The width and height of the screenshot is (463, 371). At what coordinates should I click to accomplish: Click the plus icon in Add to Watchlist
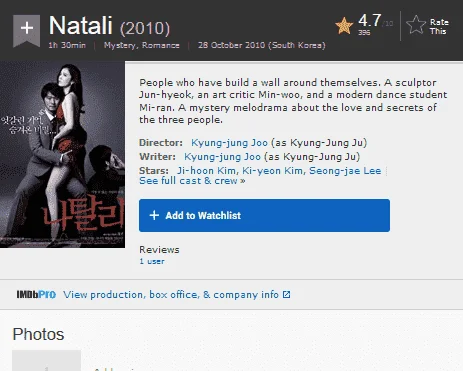154,215
